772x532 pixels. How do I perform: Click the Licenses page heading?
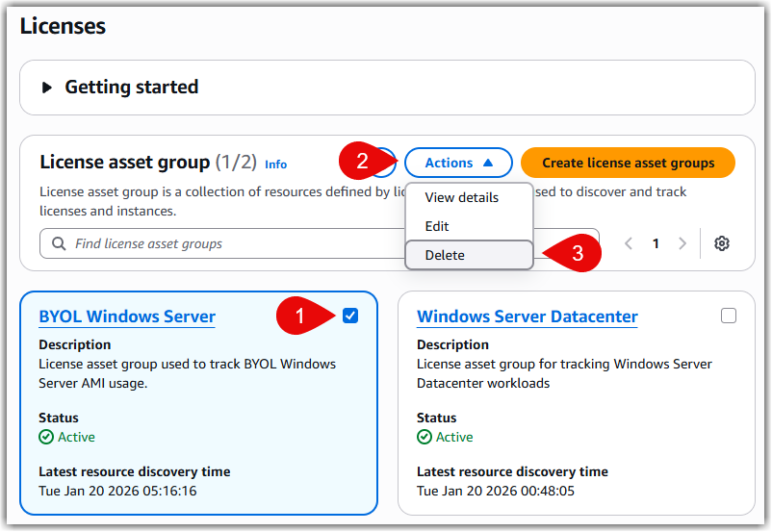tap(63, 26)
